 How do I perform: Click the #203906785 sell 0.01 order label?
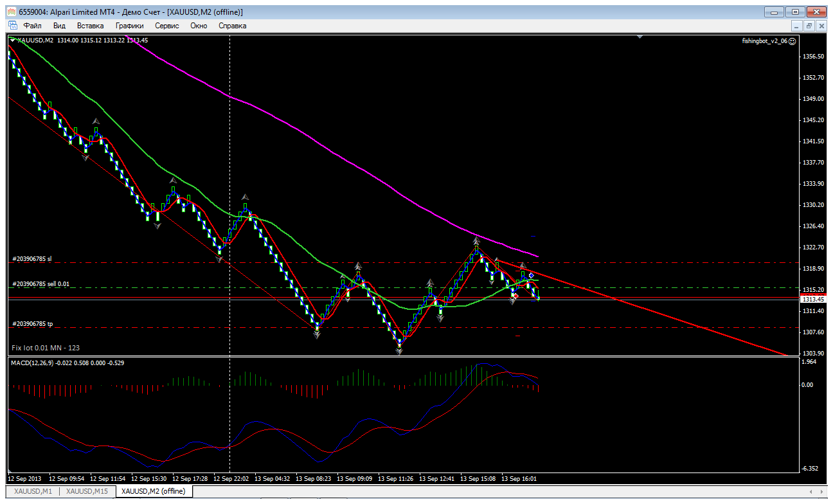click(40, 283)
